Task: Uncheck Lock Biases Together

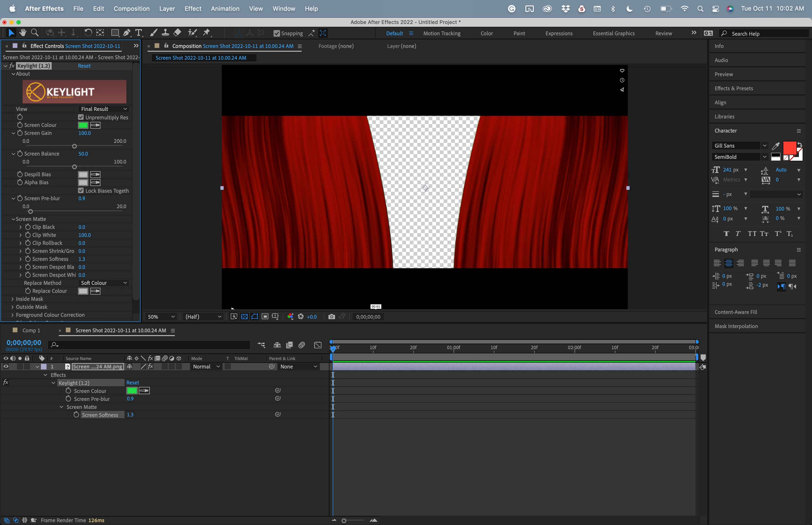Action: pyautogui.click(x=81, y=191)
